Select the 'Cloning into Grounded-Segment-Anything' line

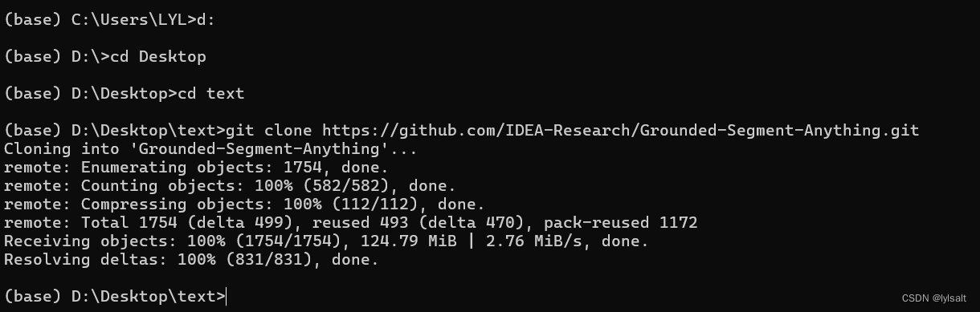click(x=215, y=149)
